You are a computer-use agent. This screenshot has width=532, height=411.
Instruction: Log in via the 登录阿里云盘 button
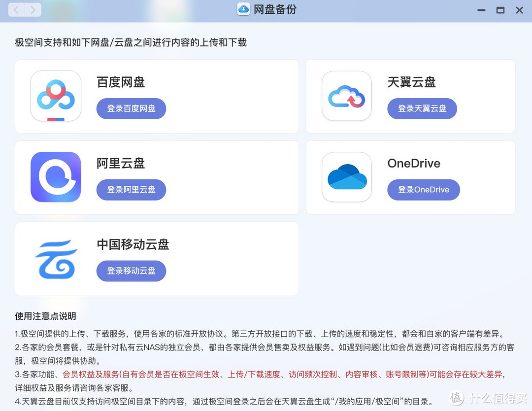131,190
